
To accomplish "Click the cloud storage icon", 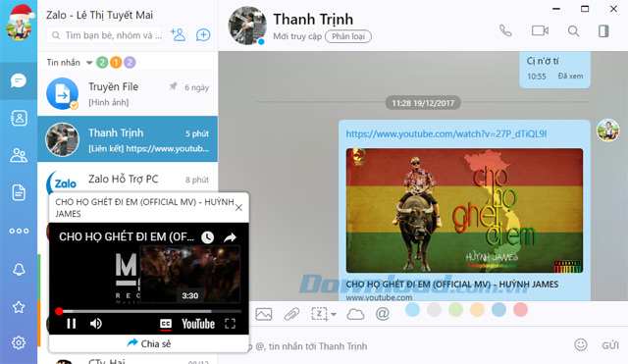I will pos(355,314).
